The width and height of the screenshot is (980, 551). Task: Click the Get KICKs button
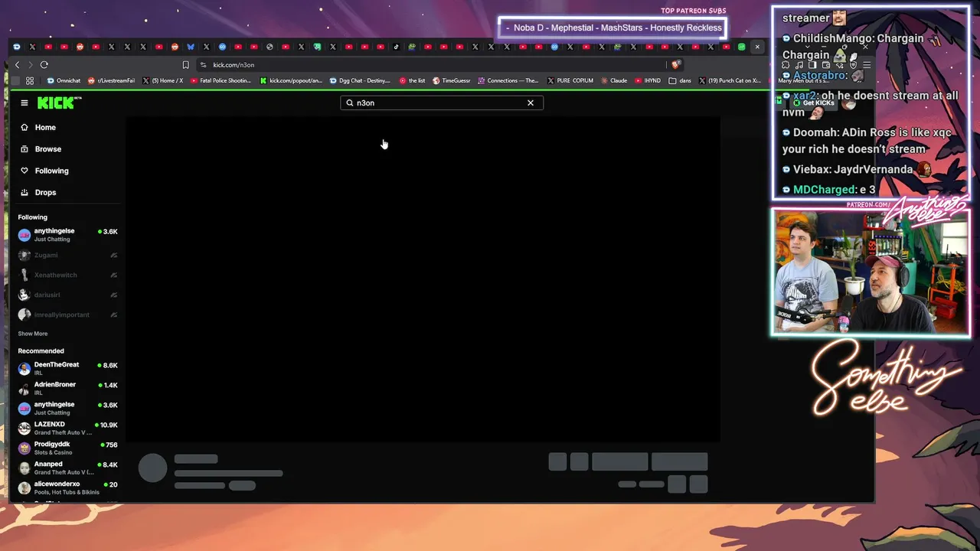pyautogui.click(x=814, y=103)
